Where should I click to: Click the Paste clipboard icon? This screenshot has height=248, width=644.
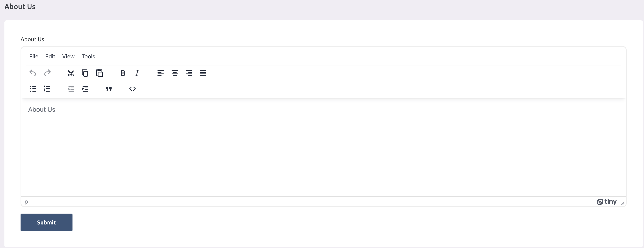click(x=99, y=73)
